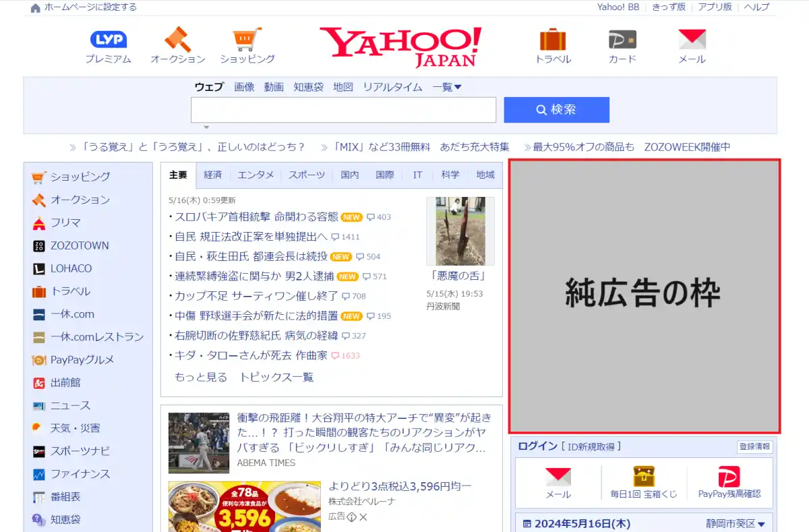
Task: Open the ZOZOWEEK開催中 promo link
Action: coord(687,147)
